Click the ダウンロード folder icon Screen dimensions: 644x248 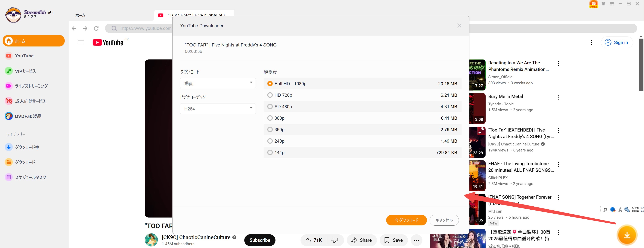(9, 162)
